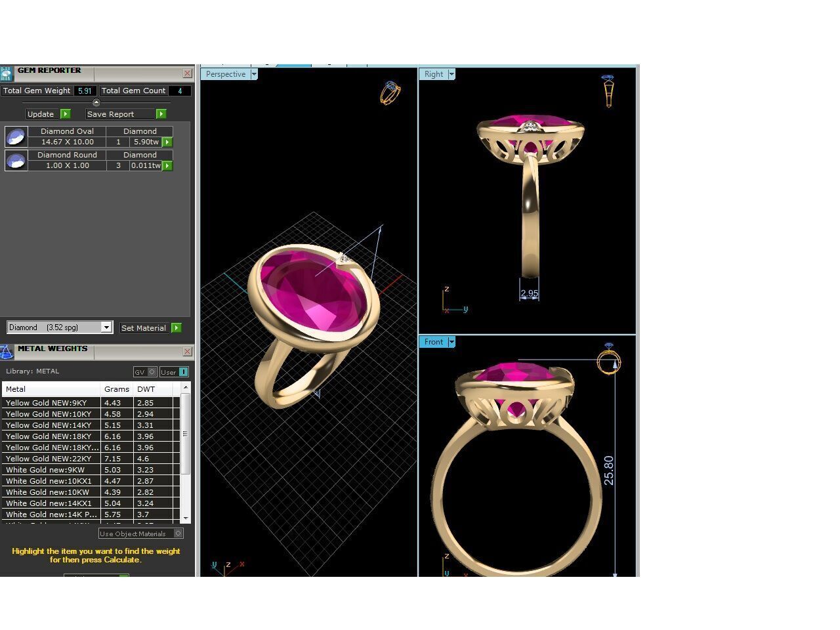This screenshot has height=630, width=840.
Task: Click the Gem Reporter panel icon
Action: pyautogui.click(x=7, y=73)
